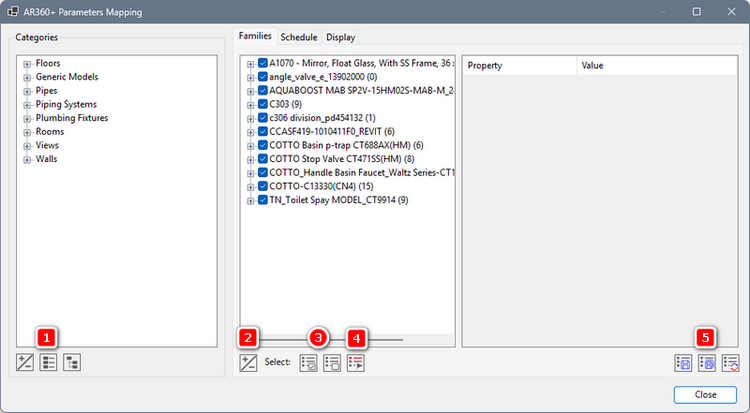
Task: Expand the Plumbing Fixtures category
Action: click(27, 118)
